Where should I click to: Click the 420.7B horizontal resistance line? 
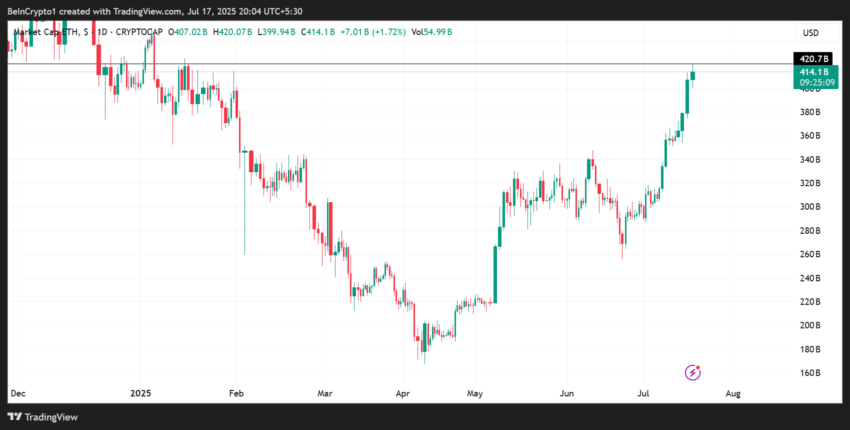pos(401,64)
